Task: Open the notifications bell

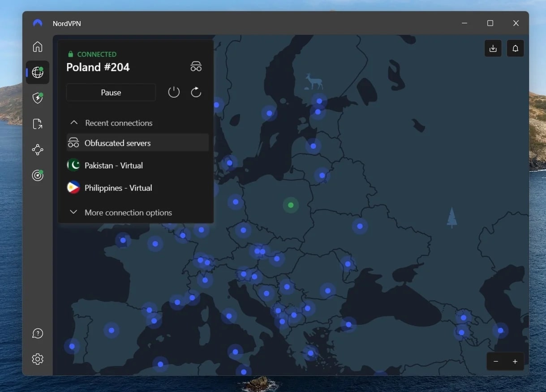Action: pyautogui.click(x=515, y=48)
